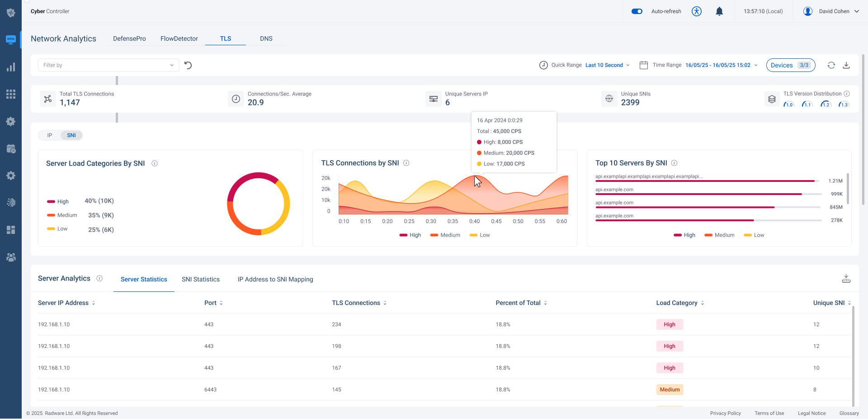Open the David Cohen user menu

(x=831, y=11)
